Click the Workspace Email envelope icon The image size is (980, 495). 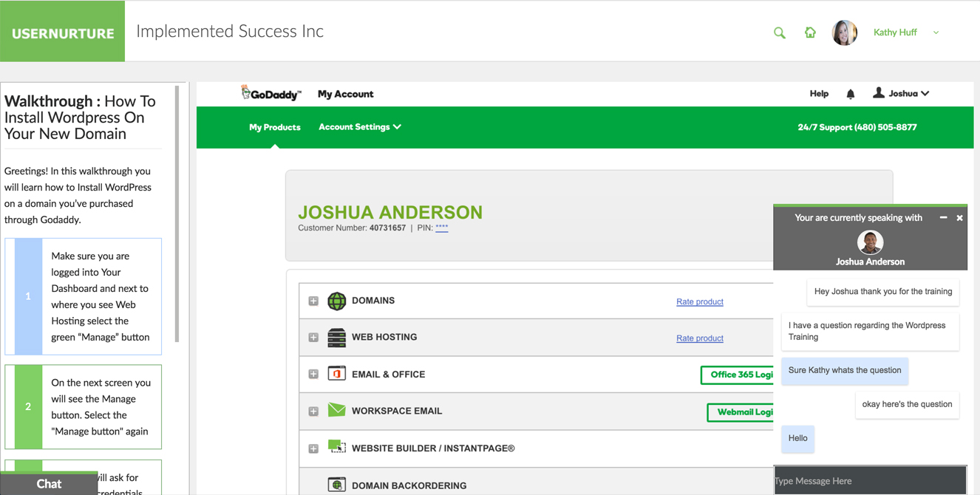337,410
